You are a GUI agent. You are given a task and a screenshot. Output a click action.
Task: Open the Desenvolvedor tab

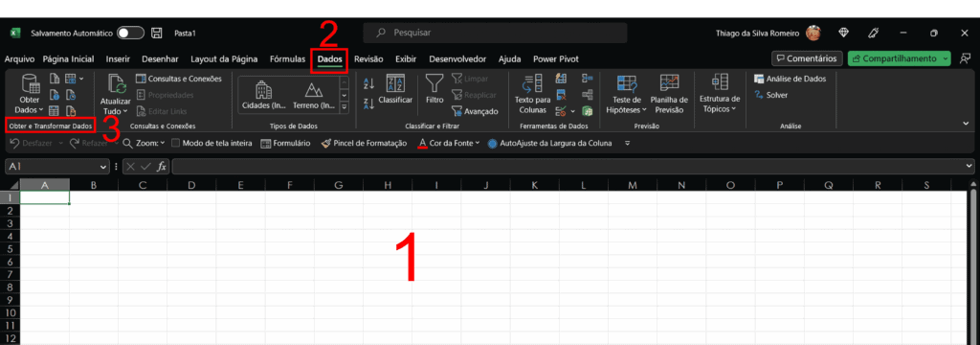tap(457, 58)
